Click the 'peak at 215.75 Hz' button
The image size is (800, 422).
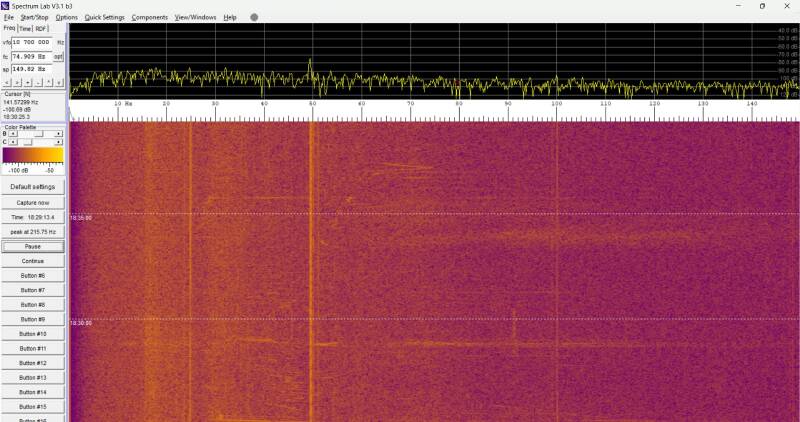tap(33, 232)
